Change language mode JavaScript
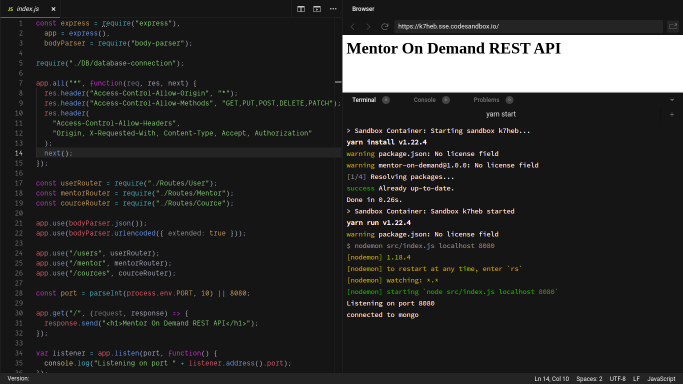Screen dimensions: 683x384 pos(661,379)
